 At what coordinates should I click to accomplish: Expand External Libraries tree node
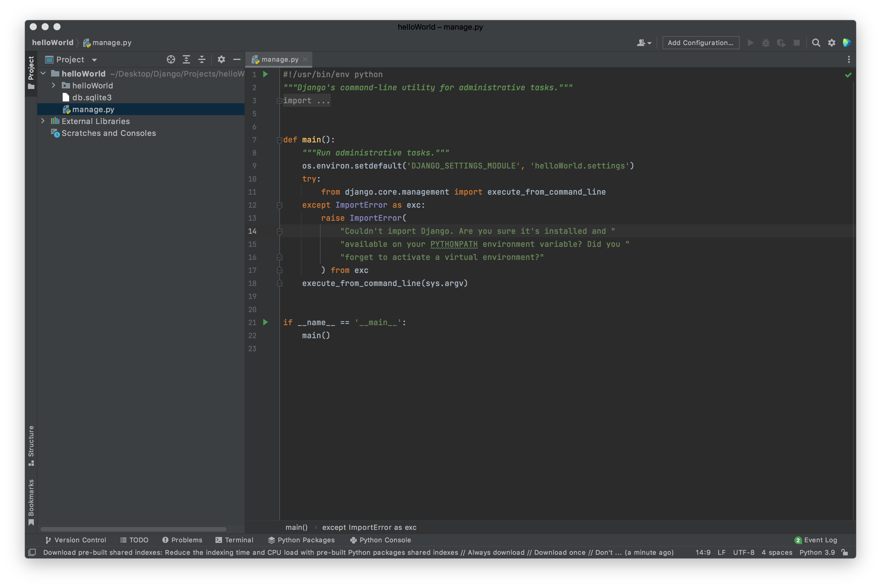43,121
